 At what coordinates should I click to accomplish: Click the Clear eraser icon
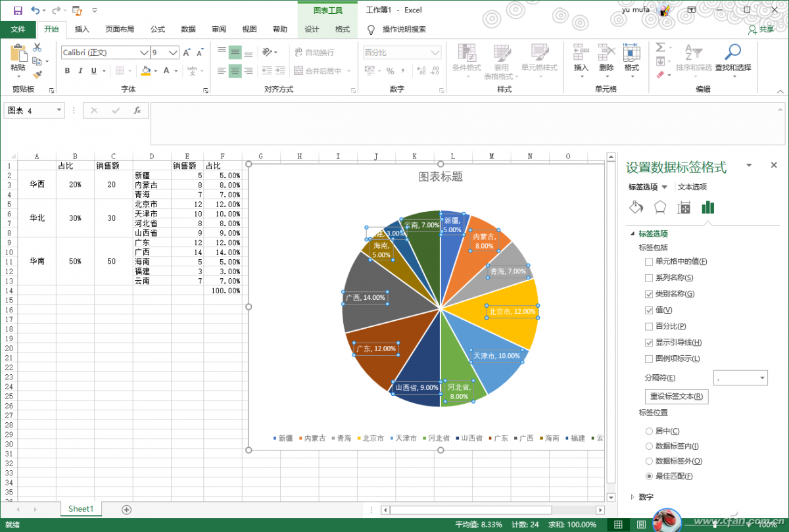pyautogui.click(x=660, y=74)
